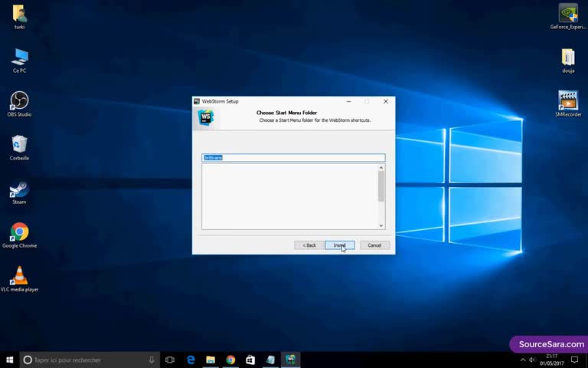Viewport: 588px width, 368px height.
Task: Open the turki folder on desktop
Action: (19, 17)
